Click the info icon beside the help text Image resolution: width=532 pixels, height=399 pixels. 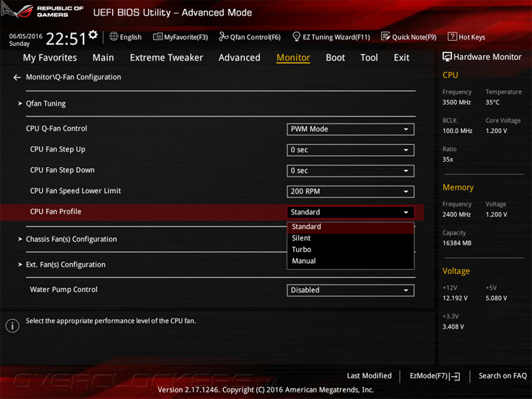(13, 326)
